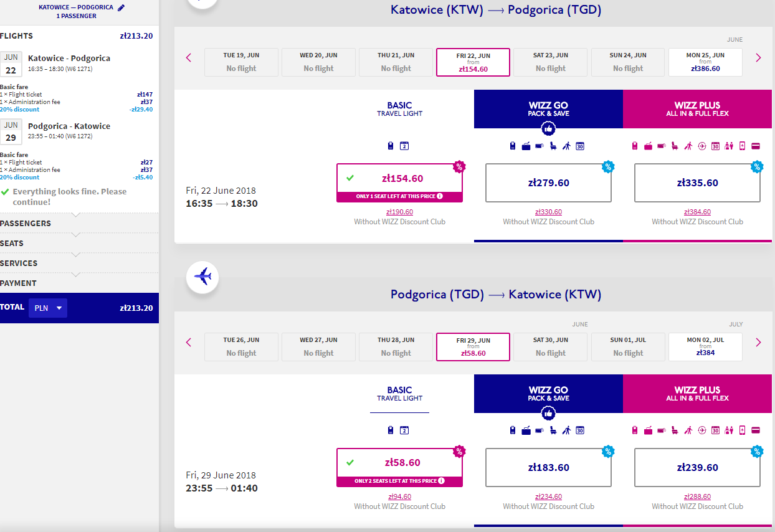The height and width of the screenshot is (532, 775).
Task: Open the PLN currency dropdown
Action: click(x=48, y=308)
